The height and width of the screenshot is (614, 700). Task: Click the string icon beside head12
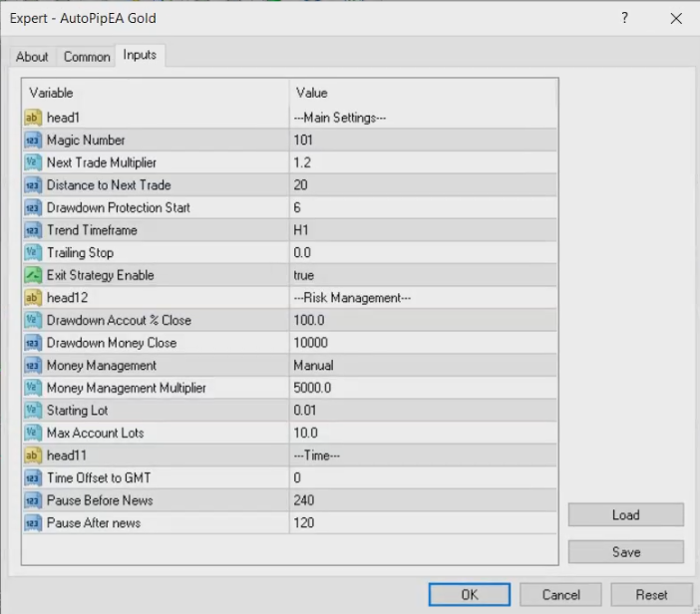tap(33, 298)
